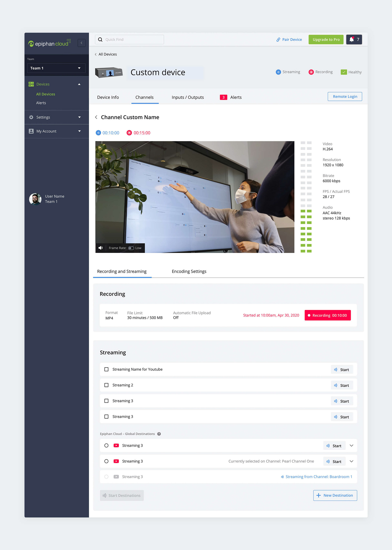
Task: Click YouTube icon of first global destination
Action: [116, 445]
